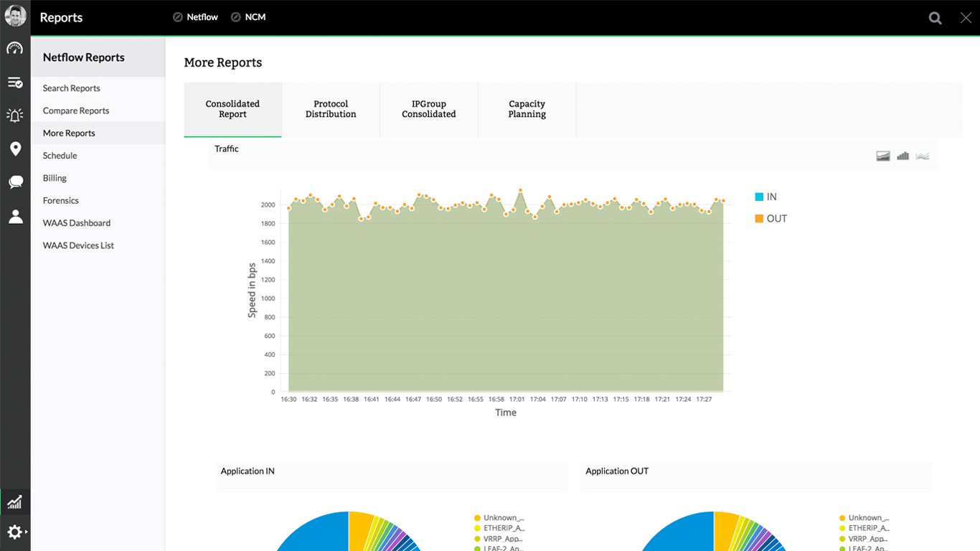Open the NCM module link

(x=255, y=17)
